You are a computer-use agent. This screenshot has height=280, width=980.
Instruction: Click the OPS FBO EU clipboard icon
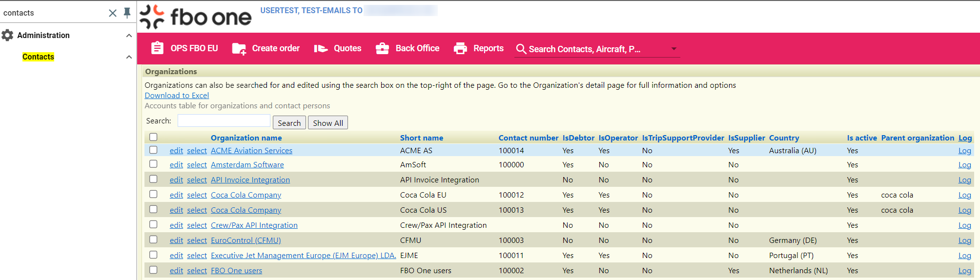tap(157, 48)
